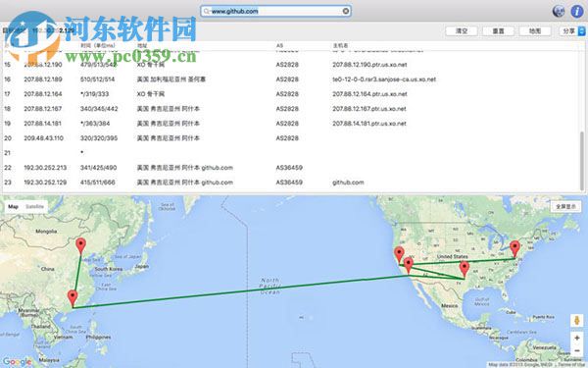The height and width of the screenshot is (368, 588).
Task: Click the 清空 button
Action: coord(462,31)
